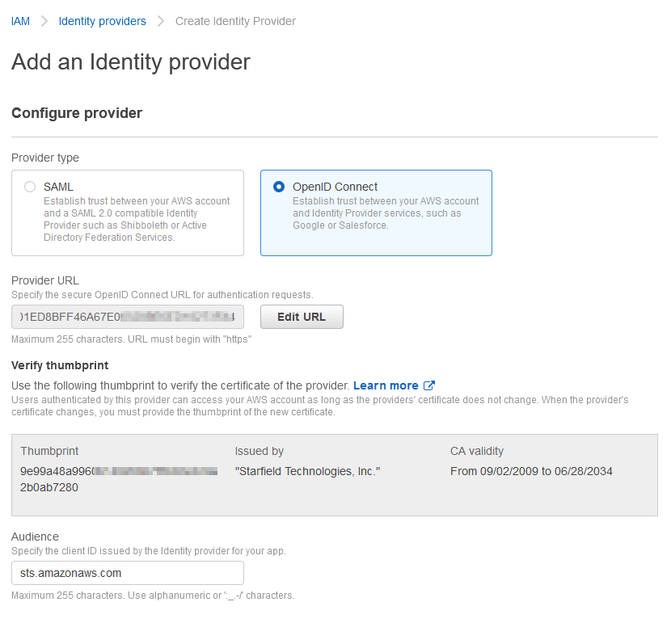671x644 pixels.
Task: Click the SAML provider type card description
Action: (137, 219)
